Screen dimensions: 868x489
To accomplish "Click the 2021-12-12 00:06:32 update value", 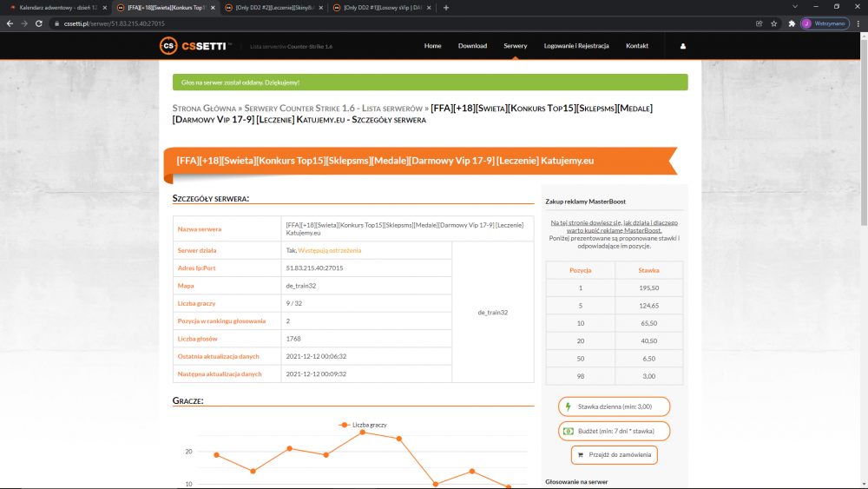I will click(316, 356).
